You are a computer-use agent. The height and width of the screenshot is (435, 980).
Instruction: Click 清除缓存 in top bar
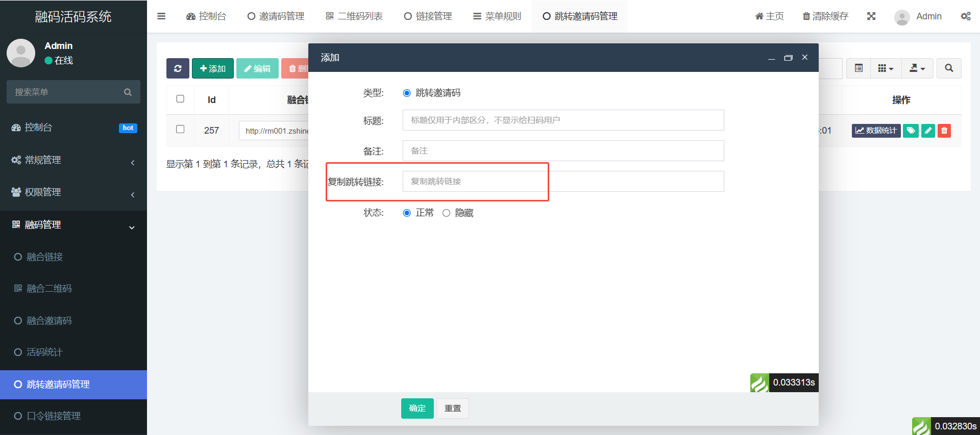(825, 16)
